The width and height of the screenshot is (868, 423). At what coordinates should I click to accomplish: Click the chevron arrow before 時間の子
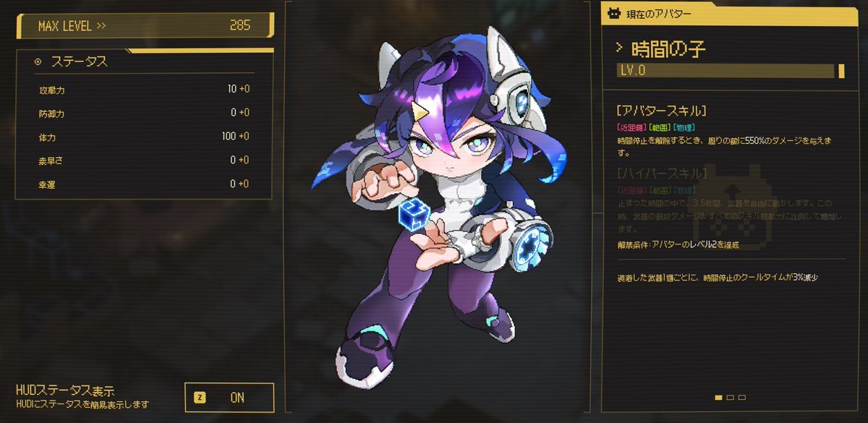(619, 48)
